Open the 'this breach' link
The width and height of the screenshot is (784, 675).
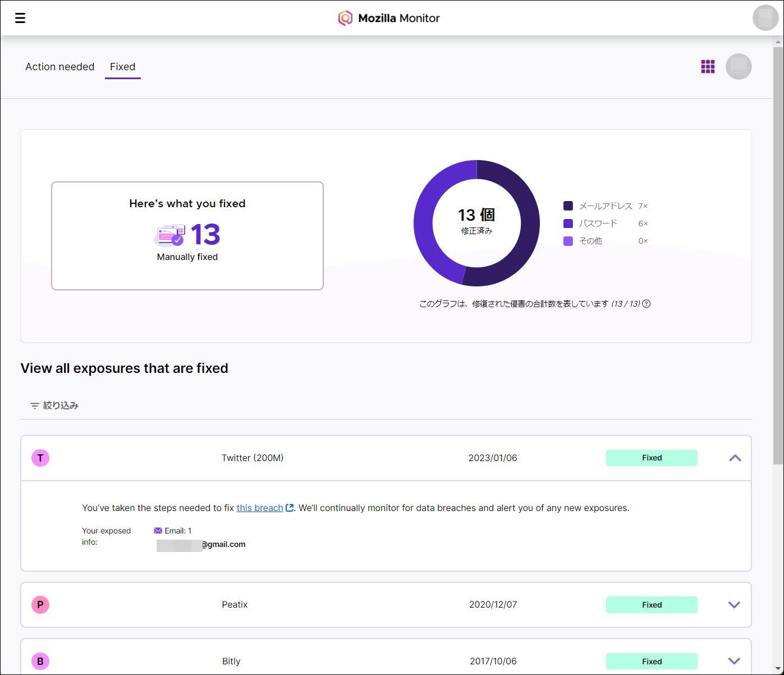click(x=259, y=508)
